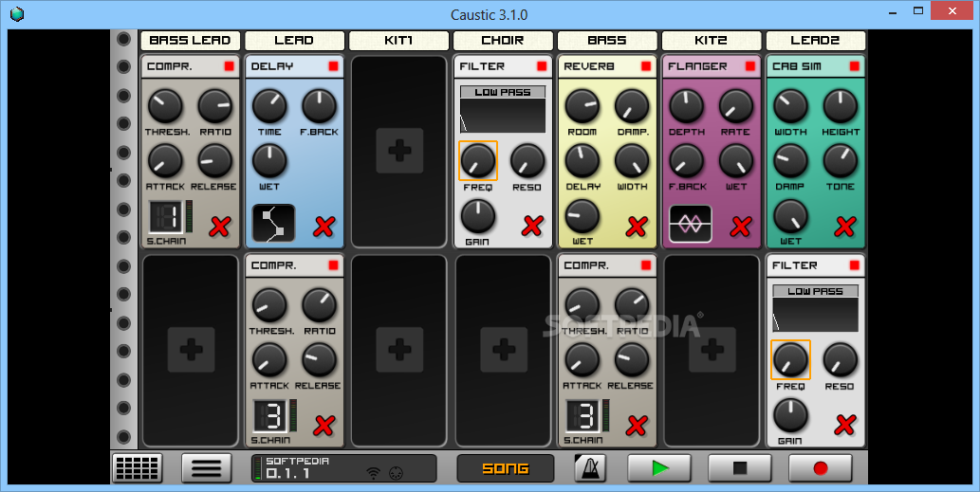Add an effect to CHOIR bottom slot

point(504,350)
